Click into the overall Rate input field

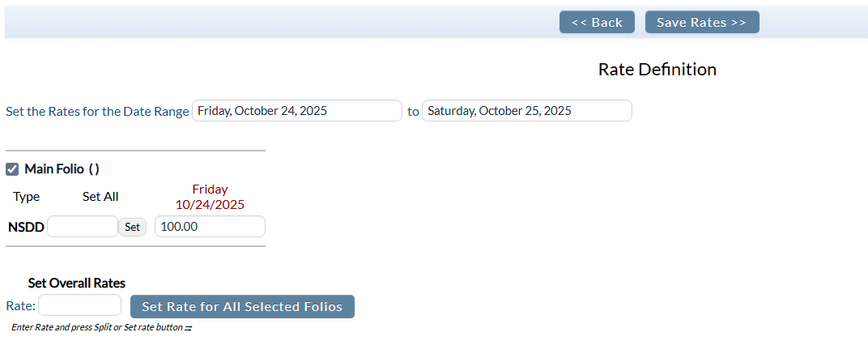pyautogui.click(x=79, y=305)
